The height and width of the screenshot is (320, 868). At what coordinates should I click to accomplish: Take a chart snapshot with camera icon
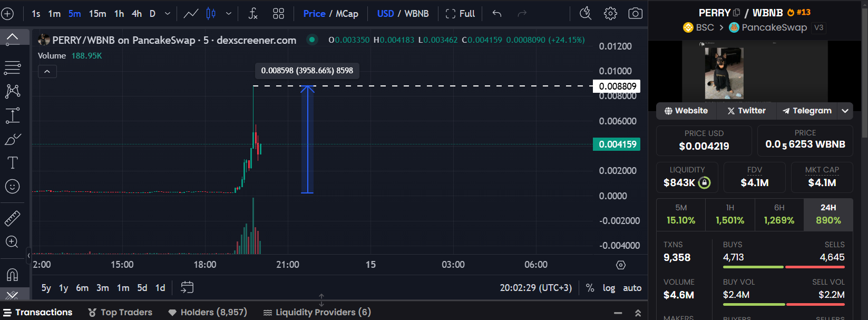point(636,14)
